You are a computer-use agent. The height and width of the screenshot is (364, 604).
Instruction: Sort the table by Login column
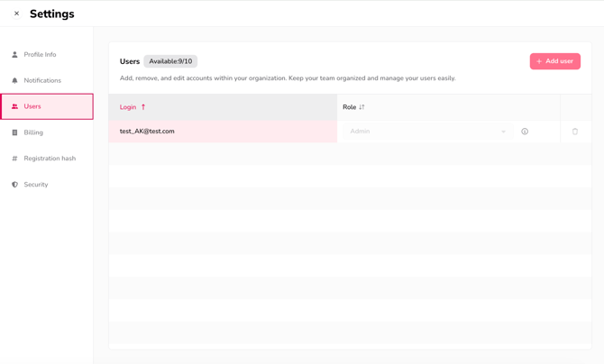(223, 107)
